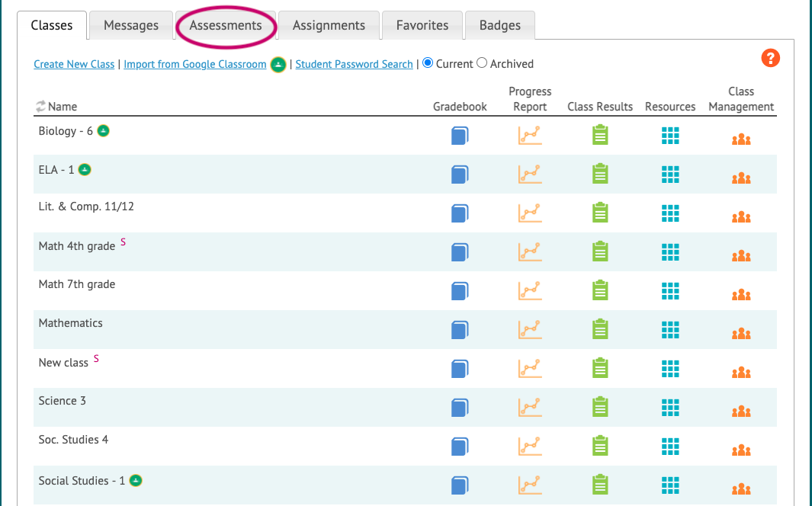812x506 pixels.
Task: Open Student Password Search link
Action: point(355,64)
